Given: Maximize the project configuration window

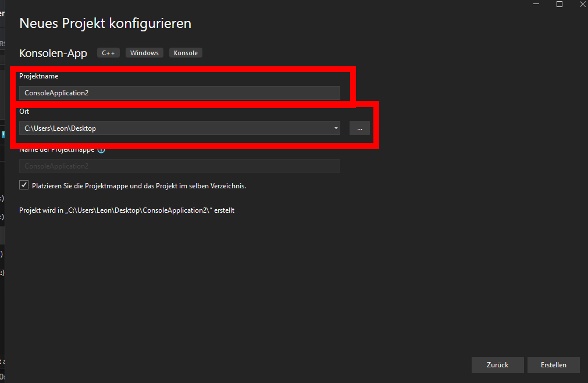Looking at the screenshot, I should (560, 5).
